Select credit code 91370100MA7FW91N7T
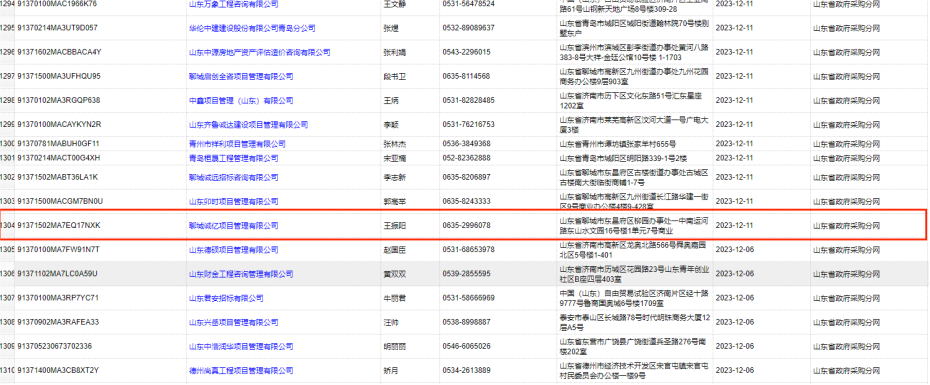This screenshot has height=385, width=930. click(58, 249)
